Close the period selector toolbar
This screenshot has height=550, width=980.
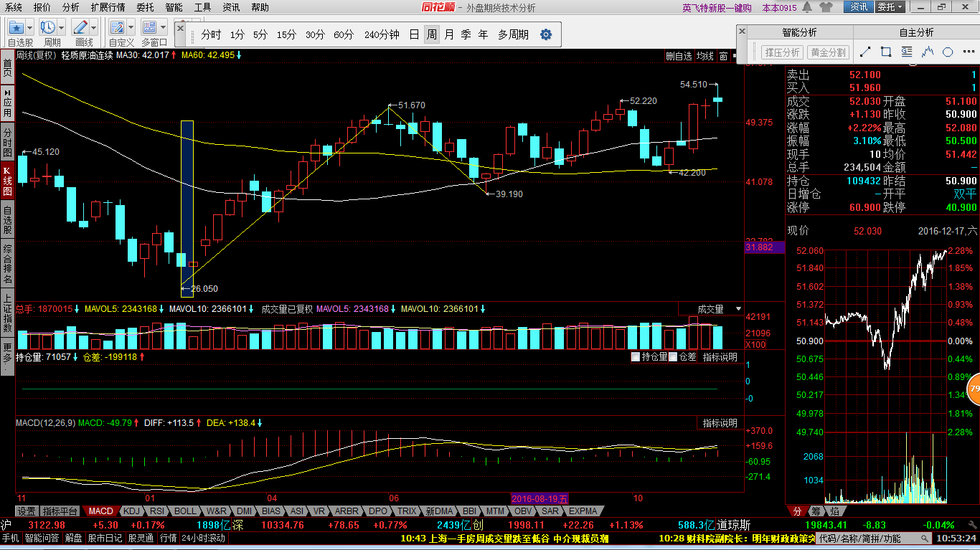pyautogui.click(x=181, y=28)
